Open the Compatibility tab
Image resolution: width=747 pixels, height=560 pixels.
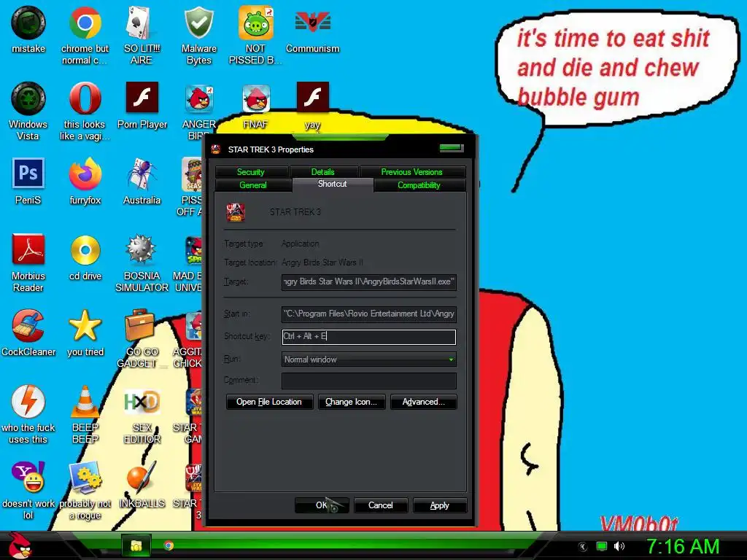(x=419, y=185)
